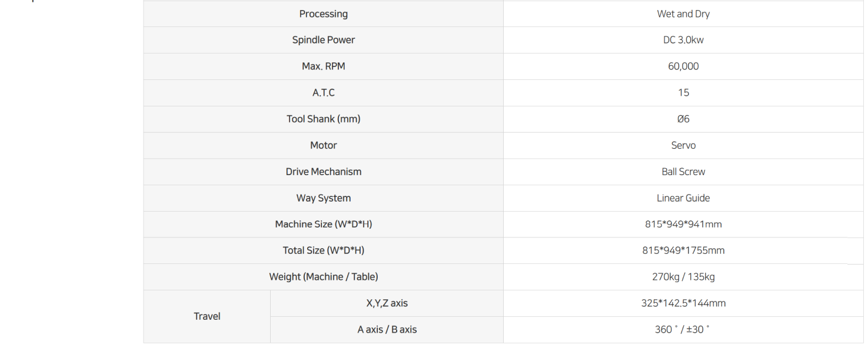Select the 60,000 RPM value
The image size is (868, 348).
click(683, 66)
